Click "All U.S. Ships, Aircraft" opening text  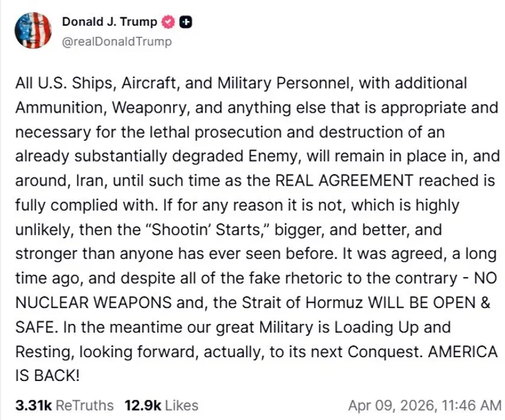(92, 84)
